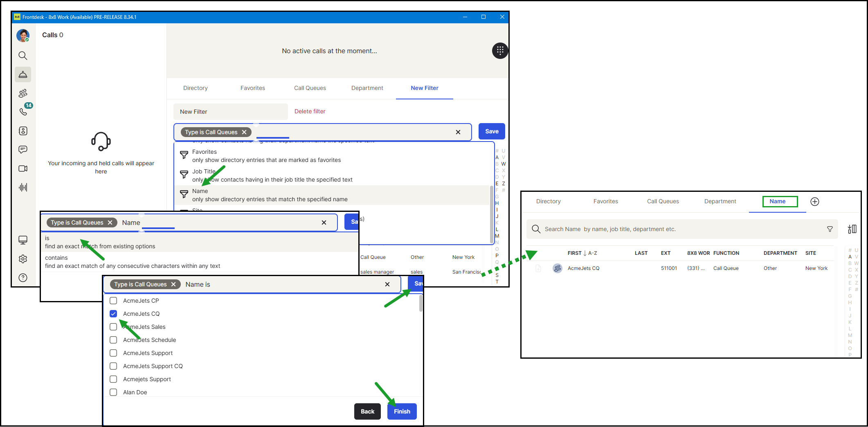This screenshot has height=427, width=868.
Task: Open call history phone icon
Action: pyautogui.click(x=23, y=112)
